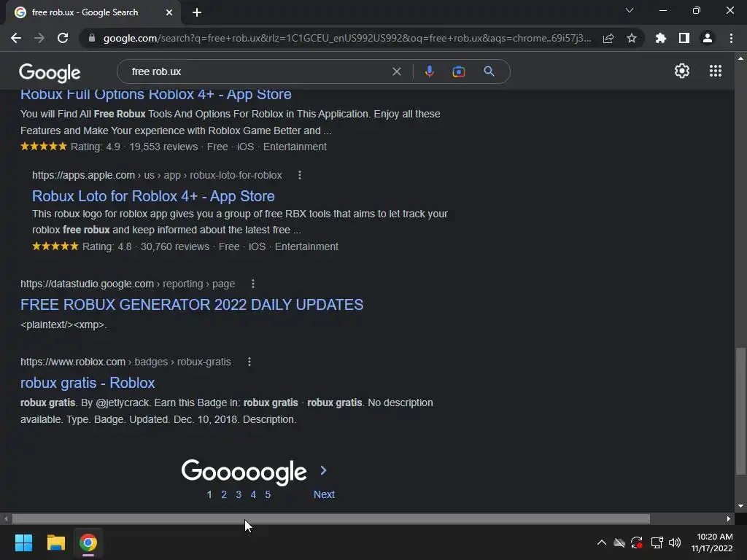Open options for datastudio.google.com result
This screenshot has height=560, width=747.
click(x=253, y=284)
